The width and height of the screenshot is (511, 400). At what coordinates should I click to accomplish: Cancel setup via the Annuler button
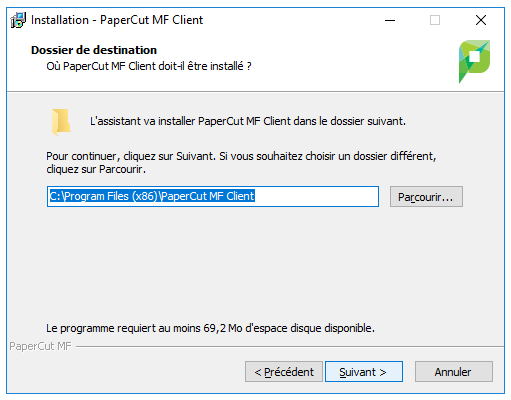click(x=453, y=372)
